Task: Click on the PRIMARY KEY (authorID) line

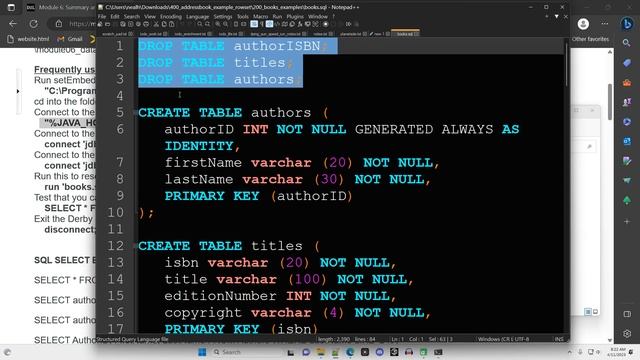Action: point(258,196)
